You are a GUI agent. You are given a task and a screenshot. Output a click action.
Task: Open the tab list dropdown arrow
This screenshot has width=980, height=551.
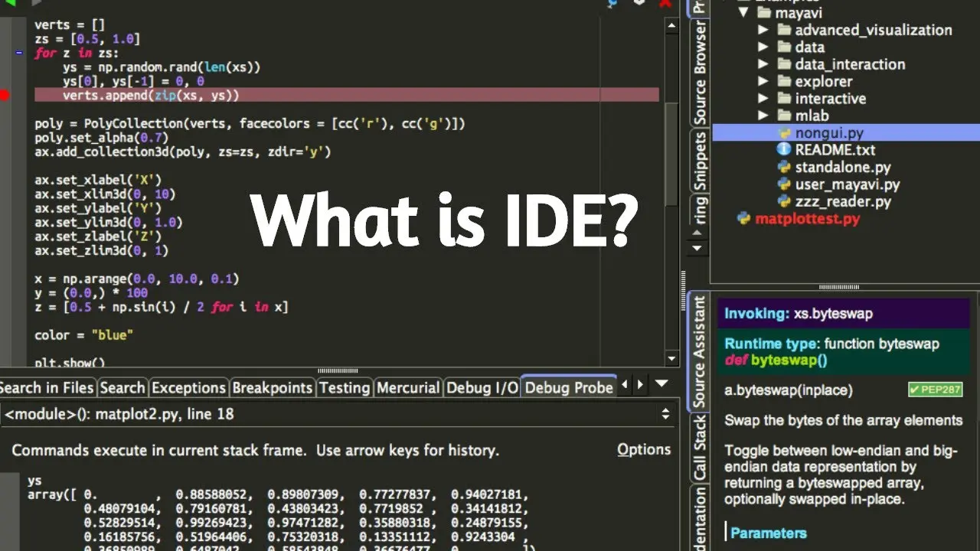pyautogui.click(x=661, y=384)
